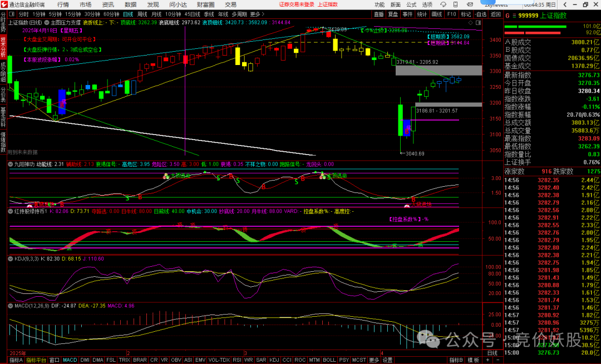Open the 功能 menu
This screenshot has height=364, width=601.
pyautogui.click(x=380, y=4)
